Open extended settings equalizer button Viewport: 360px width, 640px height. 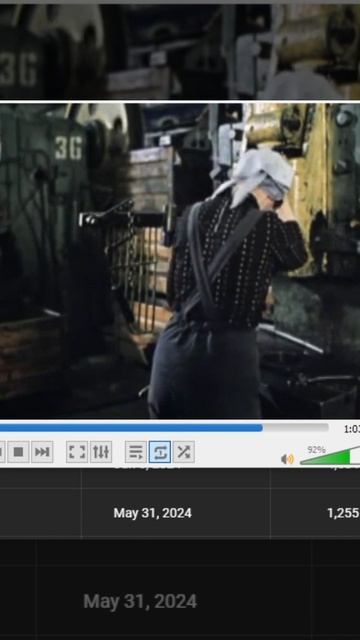coord(101,452)
